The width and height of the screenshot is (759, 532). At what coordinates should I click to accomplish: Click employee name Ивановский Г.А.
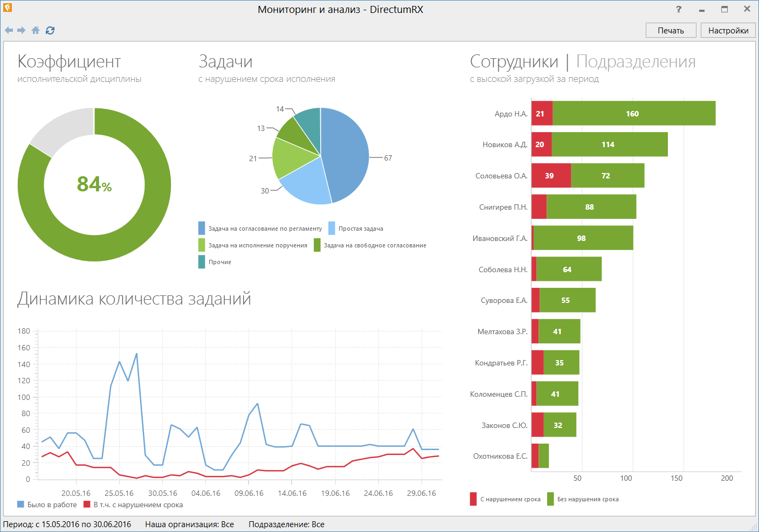500,238
